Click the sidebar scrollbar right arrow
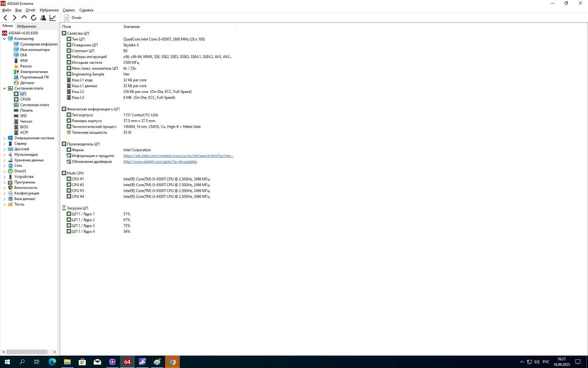This screenshot has height=368, width=588. [x=55, y=352]
